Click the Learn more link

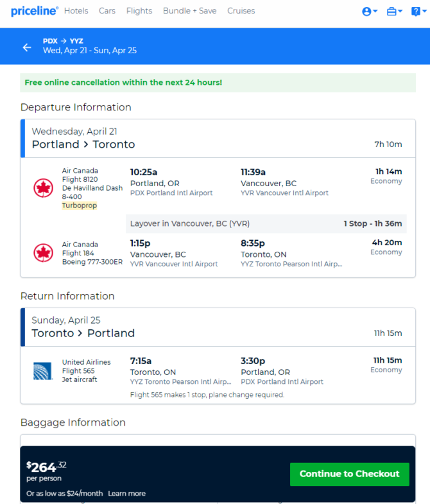pos(126,493)
